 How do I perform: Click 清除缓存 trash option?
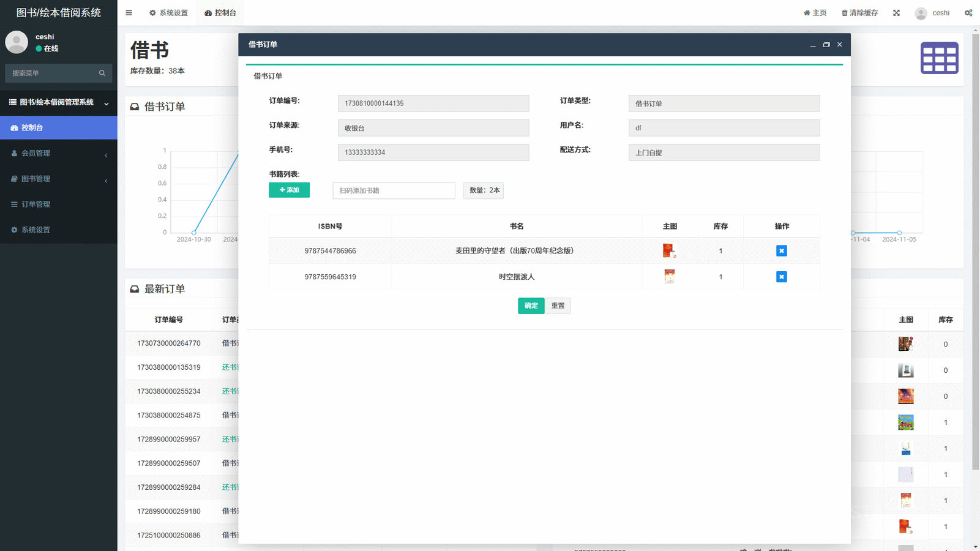[x=859, y=13]
